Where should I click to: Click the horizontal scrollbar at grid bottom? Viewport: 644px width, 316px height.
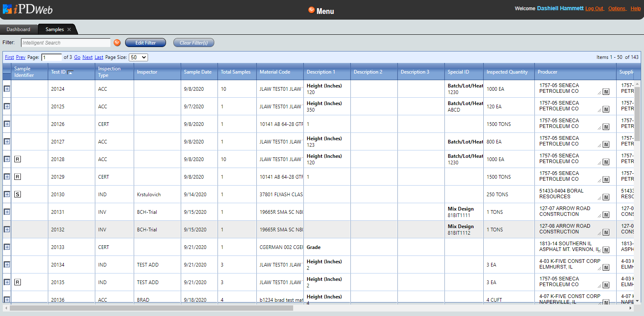point(151,308)
